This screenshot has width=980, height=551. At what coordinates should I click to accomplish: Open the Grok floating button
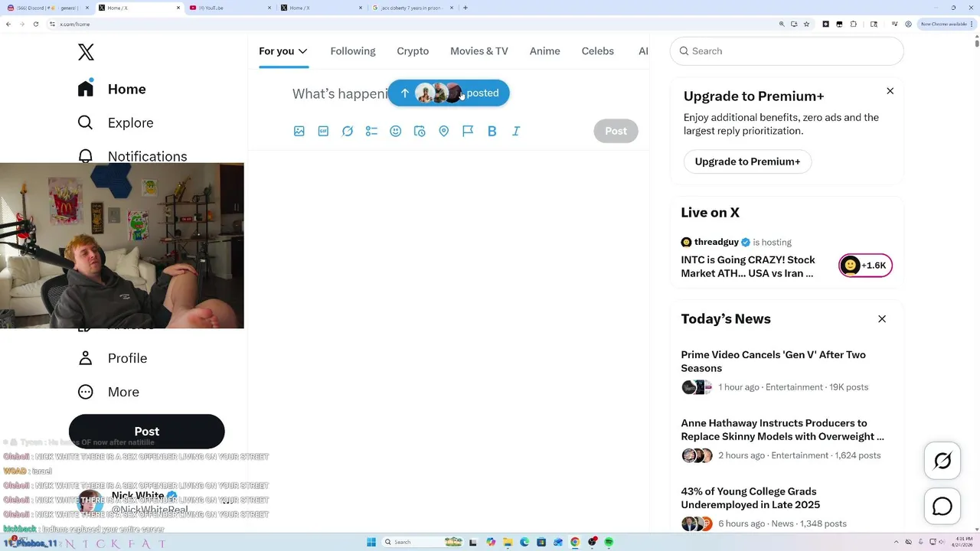point(942,461)
